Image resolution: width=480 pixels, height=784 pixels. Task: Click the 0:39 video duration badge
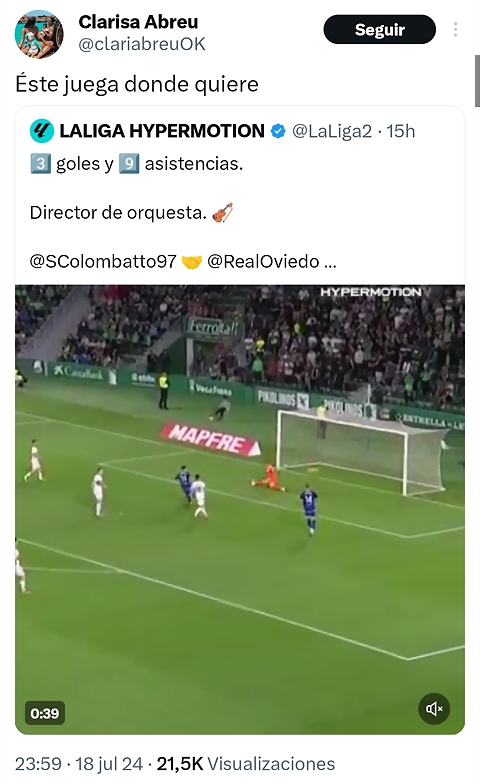[44, 713]
